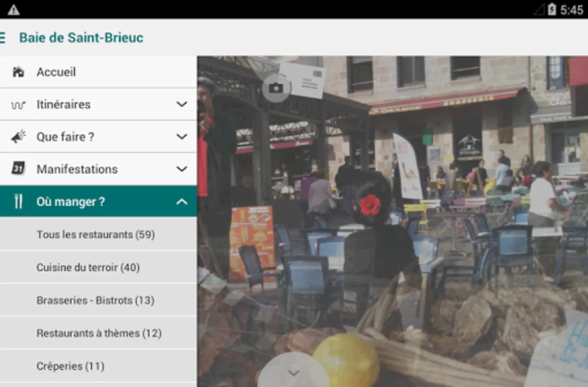
Task: Select Que faire ? in the menu
Action: pyautogui.click(x=99, y=137)
